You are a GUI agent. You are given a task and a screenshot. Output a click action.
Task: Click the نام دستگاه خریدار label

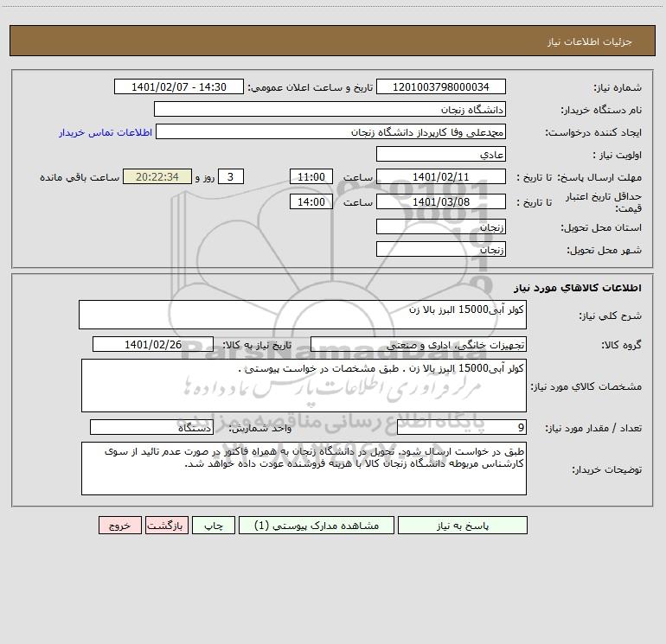point(601,110)
